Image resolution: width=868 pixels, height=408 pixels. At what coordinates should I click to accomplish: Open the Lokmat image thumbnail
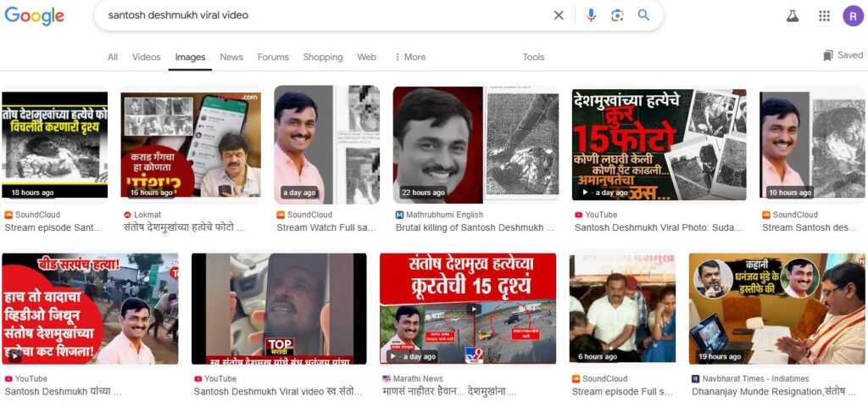coord(191,144)
